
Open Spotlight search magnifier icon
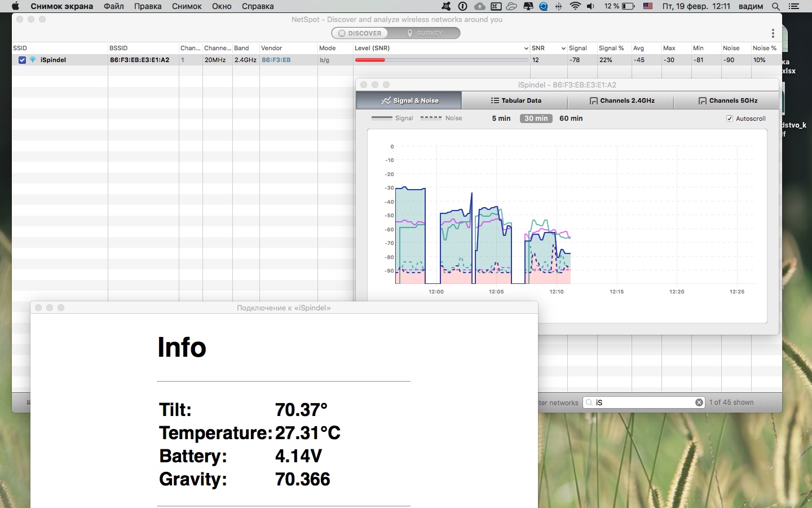pyautogui.click(x=776, y=6)
